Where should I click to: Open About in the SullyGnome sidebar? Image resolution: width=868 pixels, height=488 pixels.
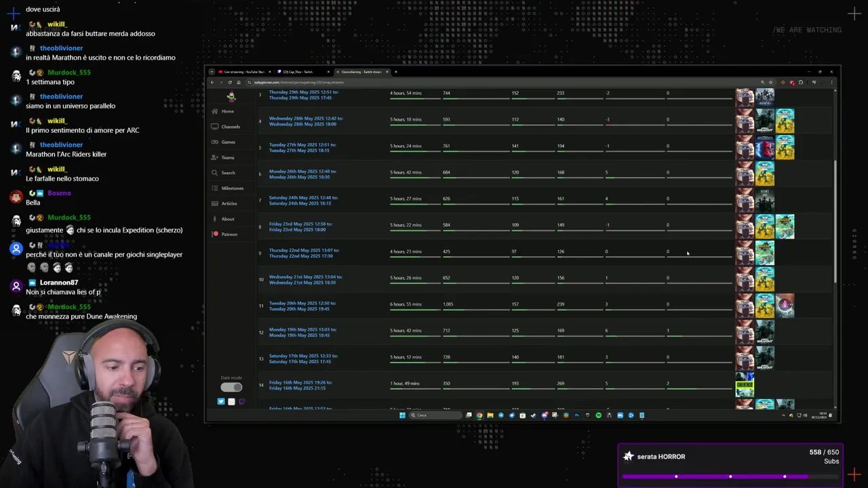222,219
